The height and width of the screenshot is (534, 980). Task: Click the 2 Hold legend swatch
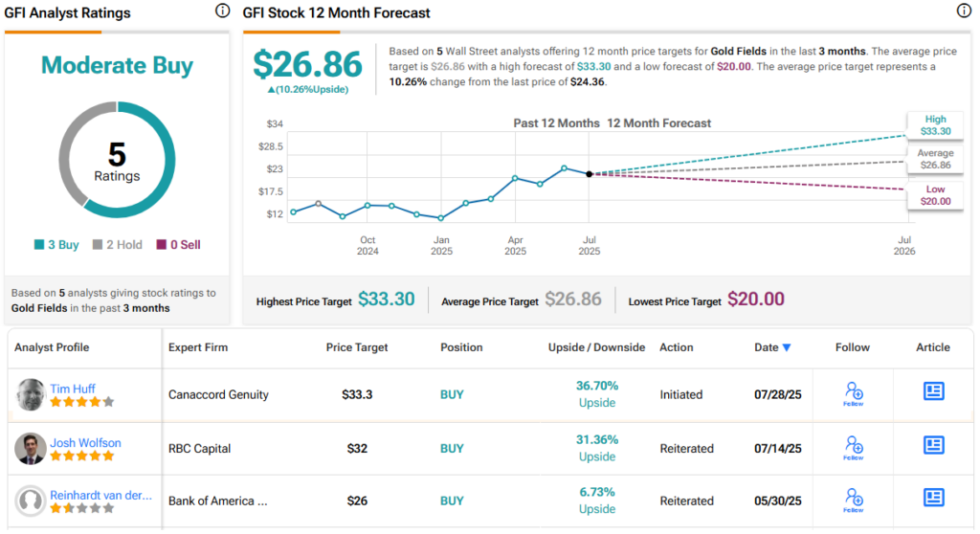98,244
